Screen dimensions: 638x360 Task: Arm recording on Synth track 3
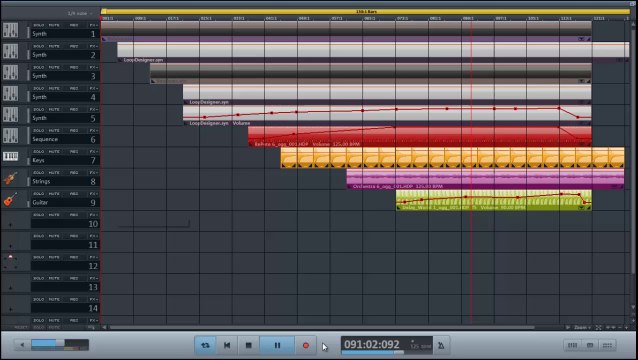click(74, 68)
